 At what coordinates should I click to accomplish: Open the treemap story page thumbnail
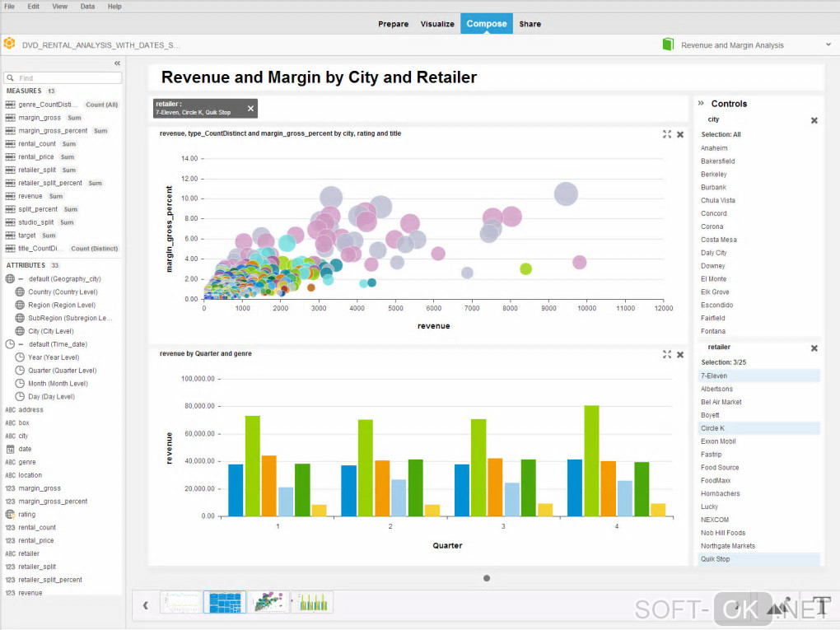coord(225,602)
